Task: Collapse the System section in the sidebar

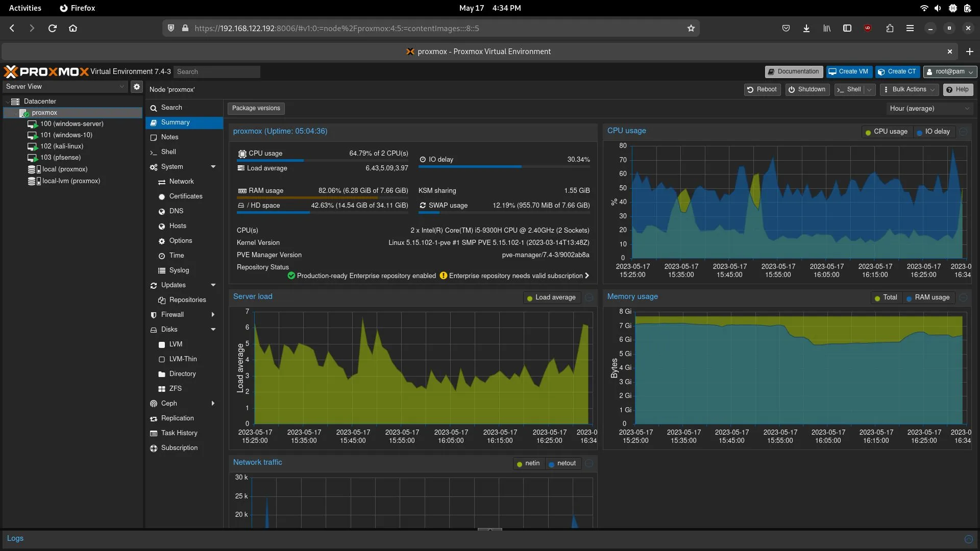Action: 213,166
